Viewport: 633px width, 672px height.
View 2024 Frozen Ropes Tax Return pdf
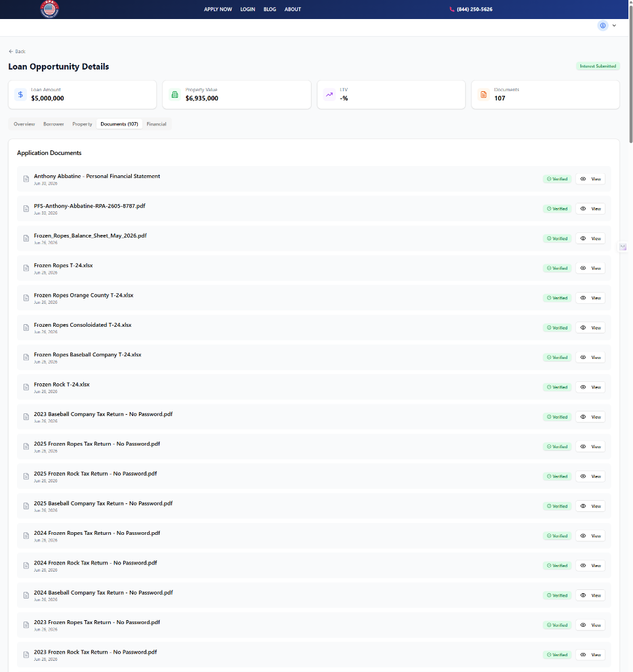click(x=590, y=535)
